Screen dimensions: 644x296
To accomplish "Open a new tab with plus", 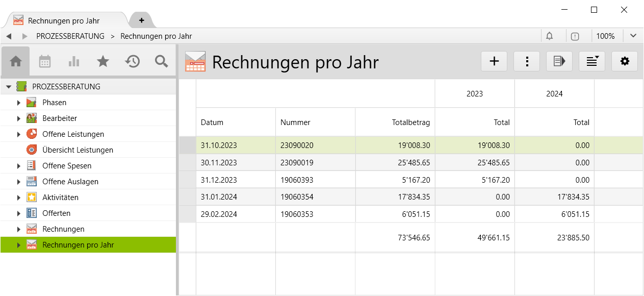I will coord(141,20).
